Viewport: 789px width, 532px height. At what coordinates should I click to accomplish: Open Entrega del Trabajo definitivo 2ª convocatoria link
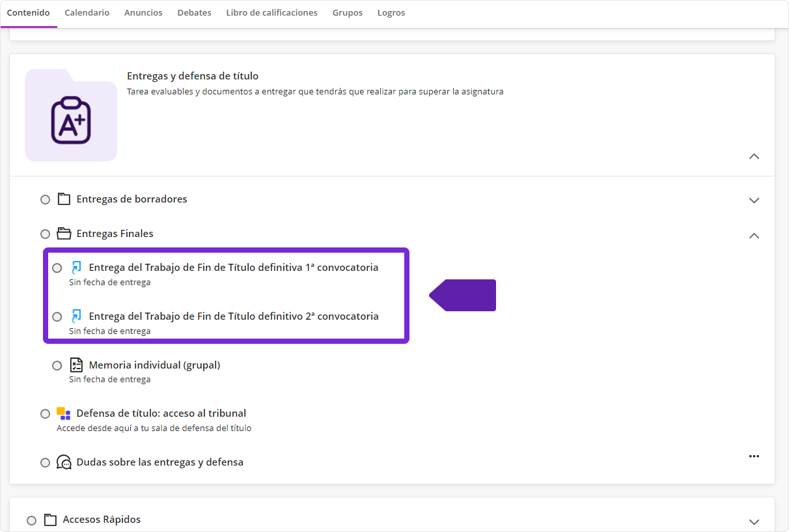click(x=233, y=316)
